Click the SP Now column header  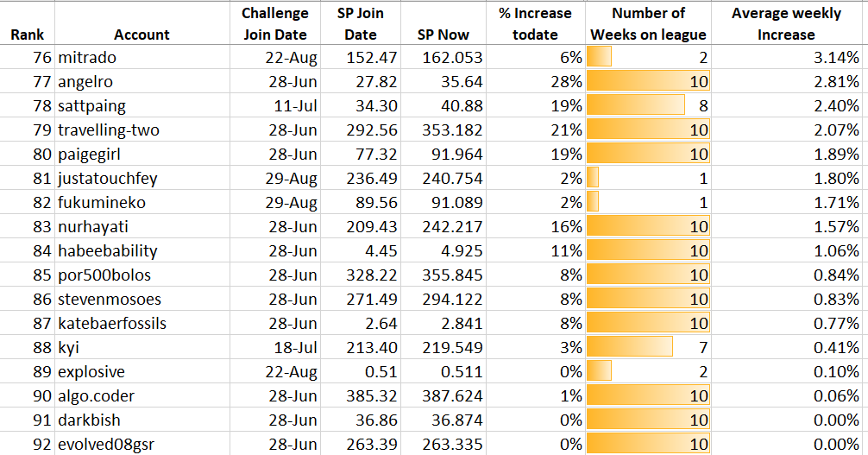(x=443, y=23)
